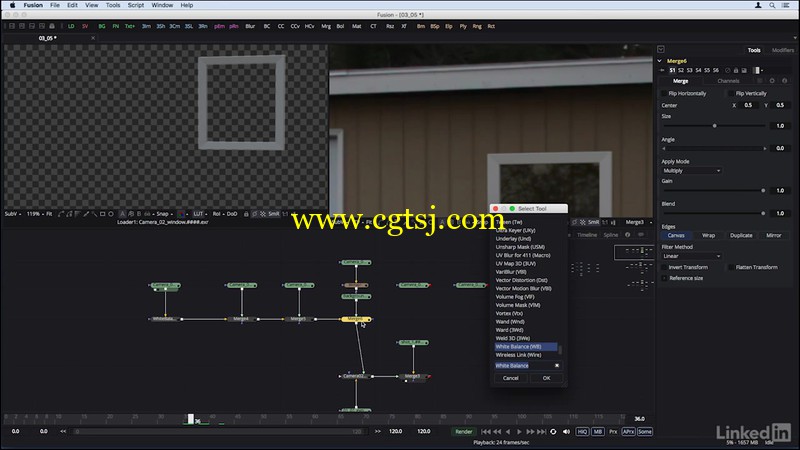Click the viewer lock icon
The width and height of the screenshot is (800, 450).
(246, 214)
